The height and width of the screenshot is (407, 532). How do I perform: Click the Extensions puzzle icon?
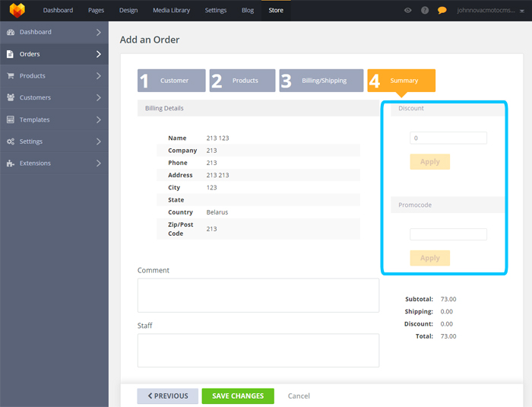(11, 163)
